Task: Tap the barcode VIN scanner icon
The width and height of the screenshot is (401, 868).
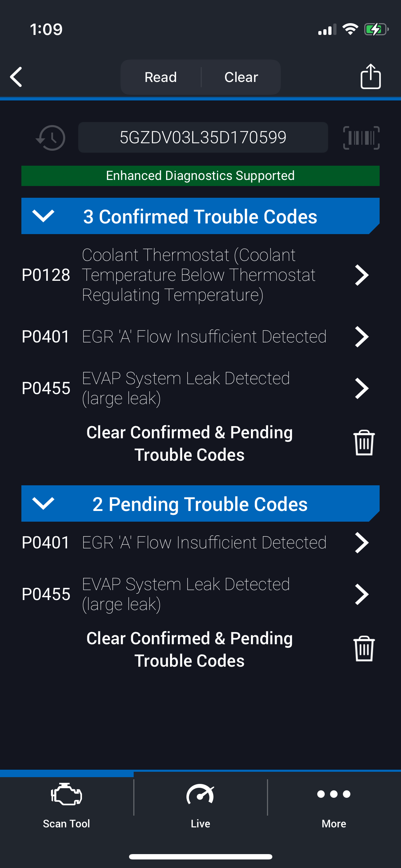Action: [361, 138]
